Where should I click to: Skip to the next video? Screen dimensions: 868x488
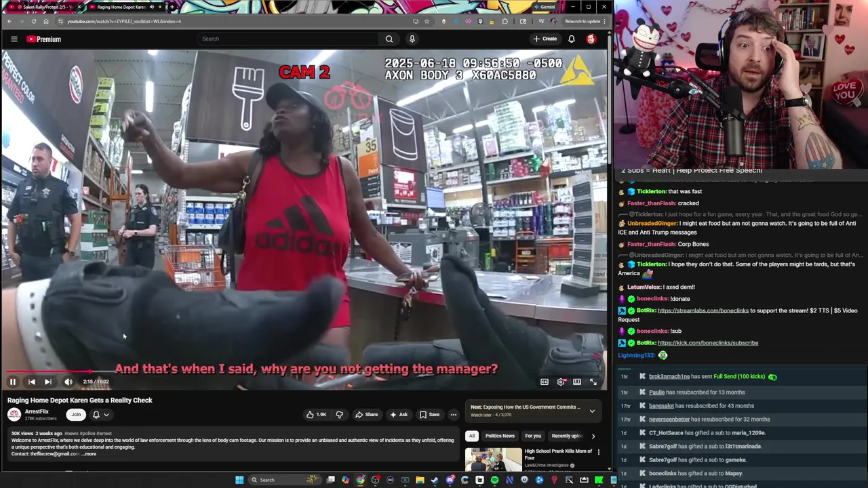coord(47,382)
